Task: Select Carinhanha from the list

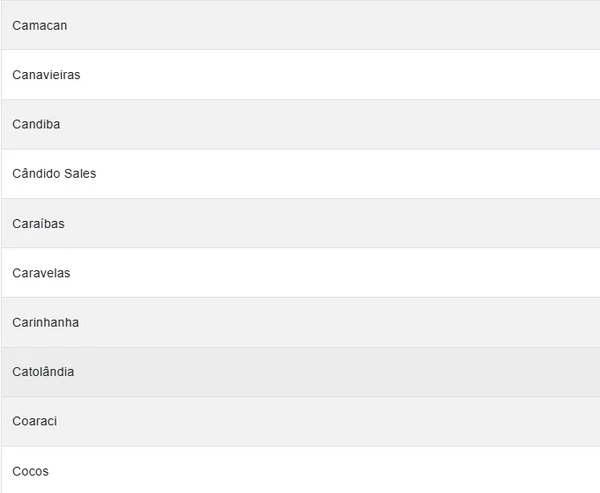Action: coord(300,322)
